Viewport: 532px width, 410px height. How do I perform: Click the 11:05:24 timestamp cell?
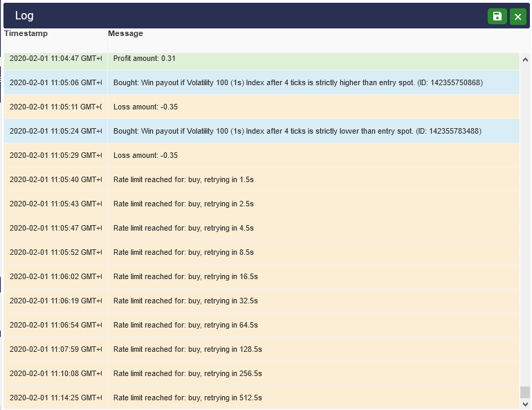[55, 131]
